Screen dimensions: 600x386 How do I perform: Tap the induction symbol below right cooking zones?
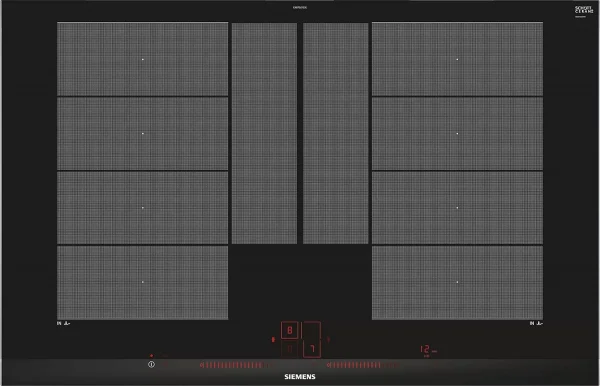pos(536,323)
